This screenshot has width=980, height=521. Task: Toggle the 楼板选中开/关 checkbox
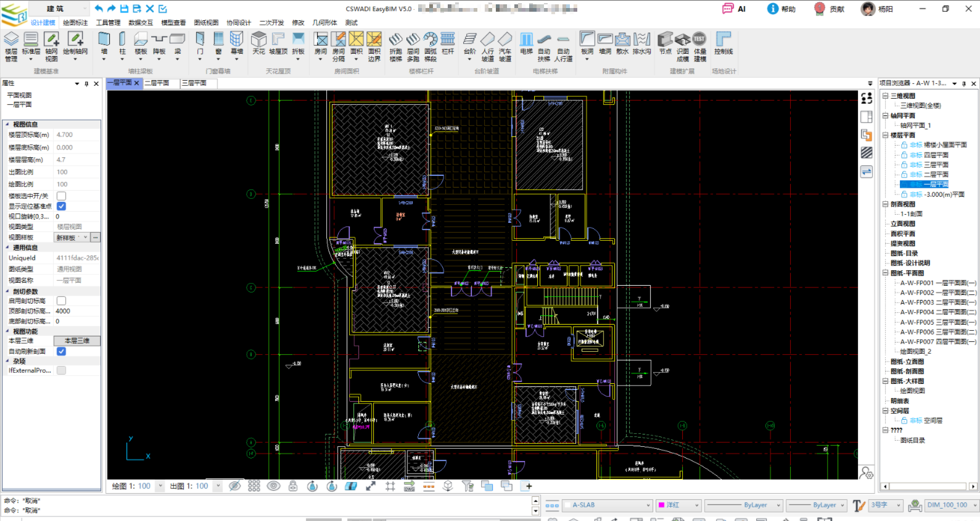pos(62,196)
